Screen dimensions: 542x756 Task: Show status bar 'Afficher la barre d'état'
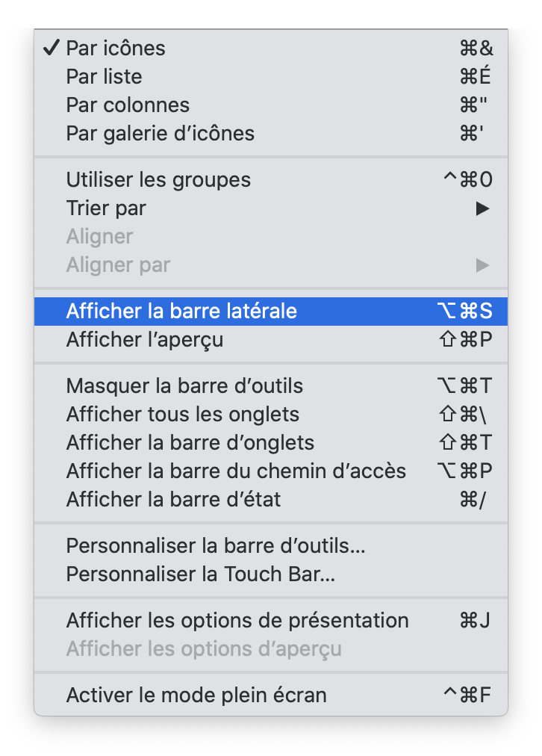tap(173, 500)
